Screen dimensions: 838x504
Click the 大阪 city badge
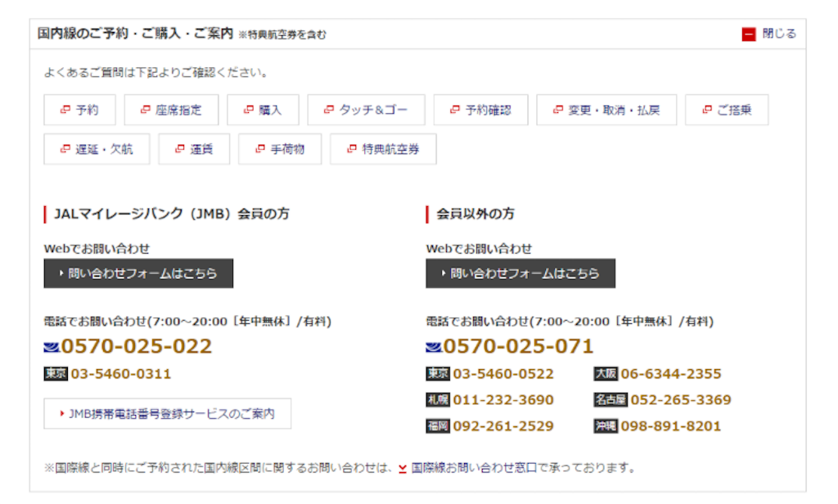pyautogui.click(x=606, y=374)
